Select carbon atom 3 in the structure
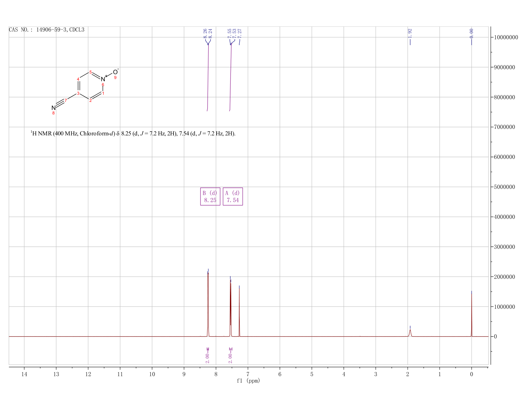The width and height of the screenshot is (532, 411). point(78,93)
